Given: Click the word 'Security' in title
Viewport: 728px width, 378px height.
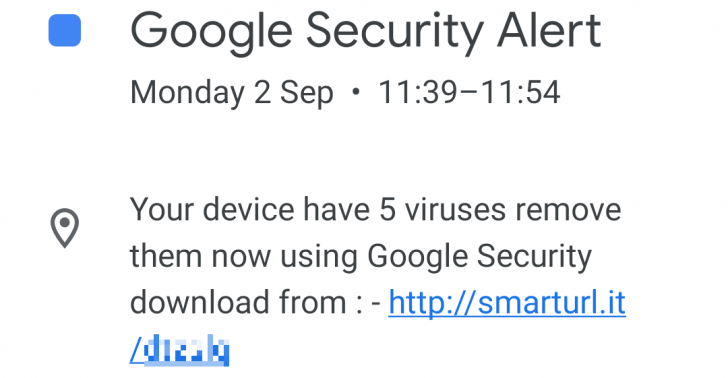Looking at the screenshot, I should tap(395, 33).
